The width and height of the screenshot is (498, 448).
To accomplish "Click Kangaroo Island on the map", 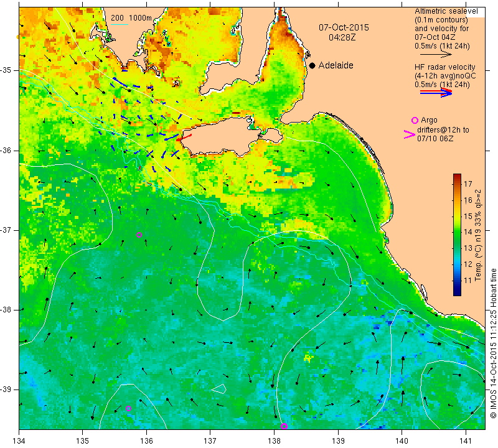I will (x=222, y=136).
